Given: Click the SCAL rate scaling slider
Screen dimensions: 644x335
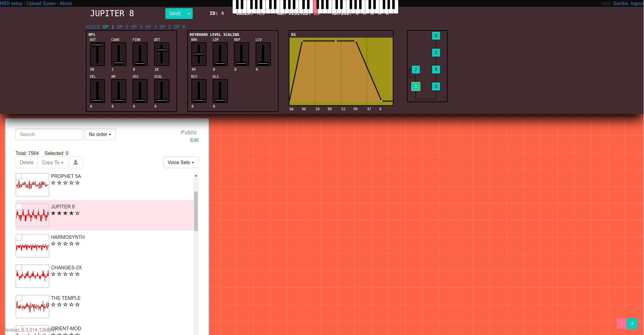Looking at the screenshot, I should (162, 91).
